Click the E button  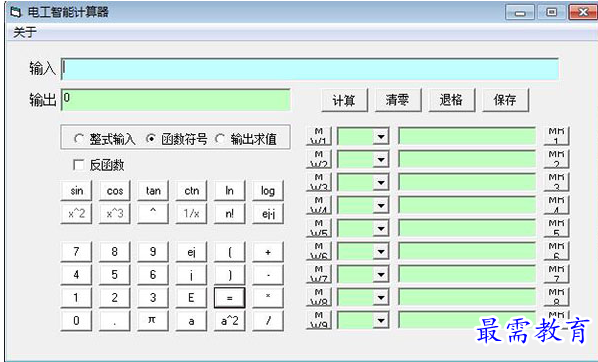191,298
